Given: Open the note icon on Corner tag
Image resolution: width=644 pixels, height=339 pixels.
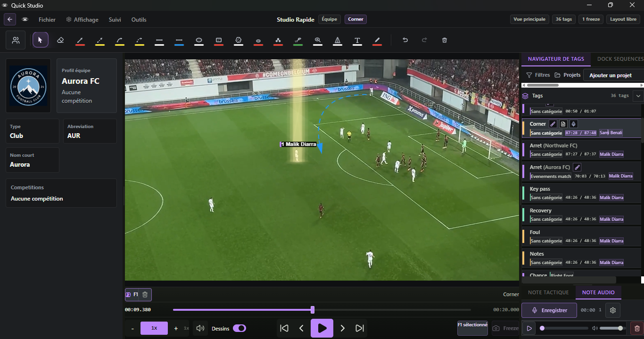Looking at the screenshot, I should click(x=563, y=124).
